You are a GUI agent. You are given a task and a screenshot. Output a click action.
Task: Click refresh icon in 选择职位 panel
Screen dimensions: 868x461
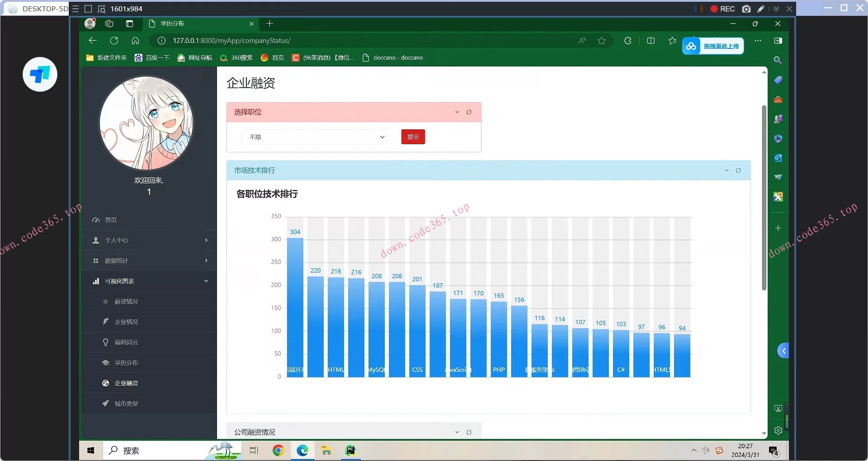pos(469,112)
